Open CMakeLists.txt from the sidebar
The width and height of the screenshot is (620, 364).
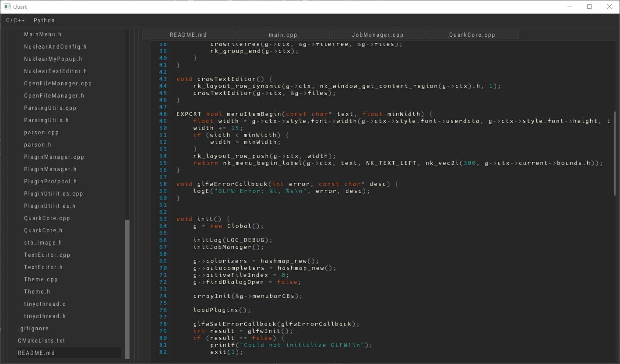pyautogui.click(x=42, y=340)
